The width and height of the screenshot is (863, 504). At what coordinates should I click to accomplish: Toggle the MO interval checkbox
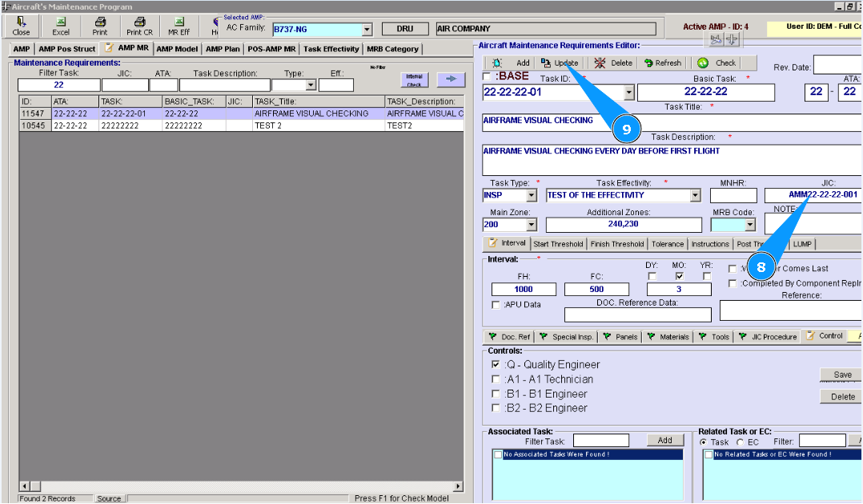coord(680,276)
